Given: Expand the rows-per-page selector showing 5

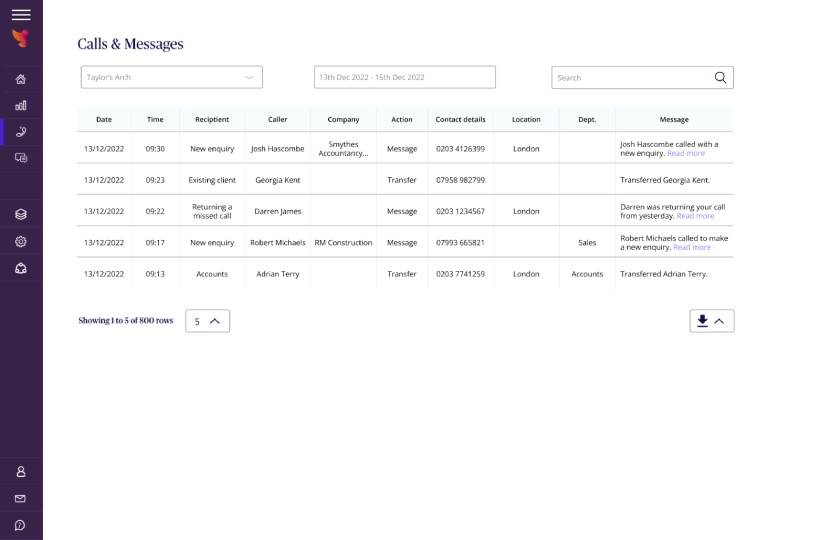Looking at the screenshot, I should point(208,321).
